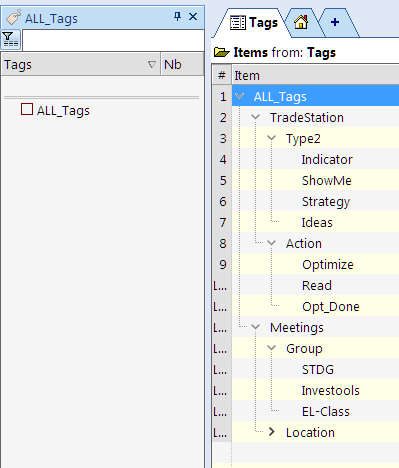Viewport: 399px width, 468px height.
Task: Select the ShowMe item
Action: [327, 181]
